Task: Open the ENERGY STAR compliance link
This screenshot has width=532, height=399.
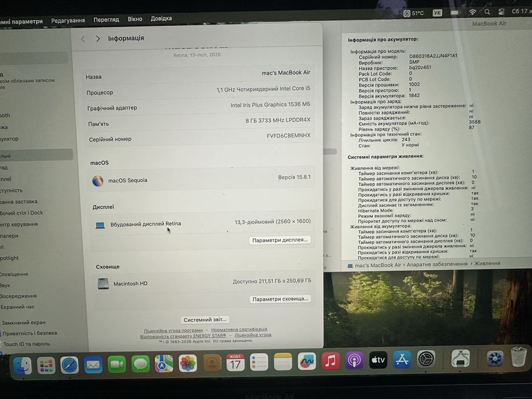Action: (183, 336)
